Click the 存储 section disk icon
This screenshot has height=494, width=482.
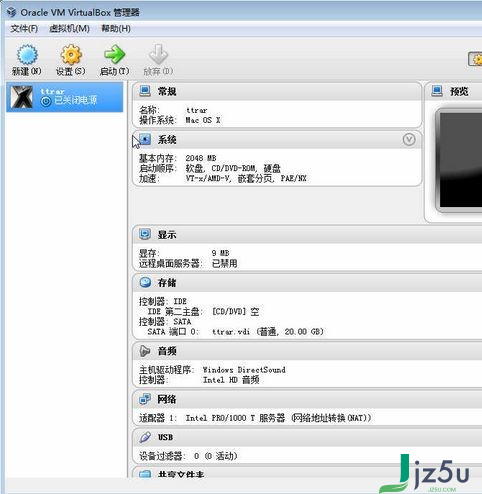tap(145, 282)
